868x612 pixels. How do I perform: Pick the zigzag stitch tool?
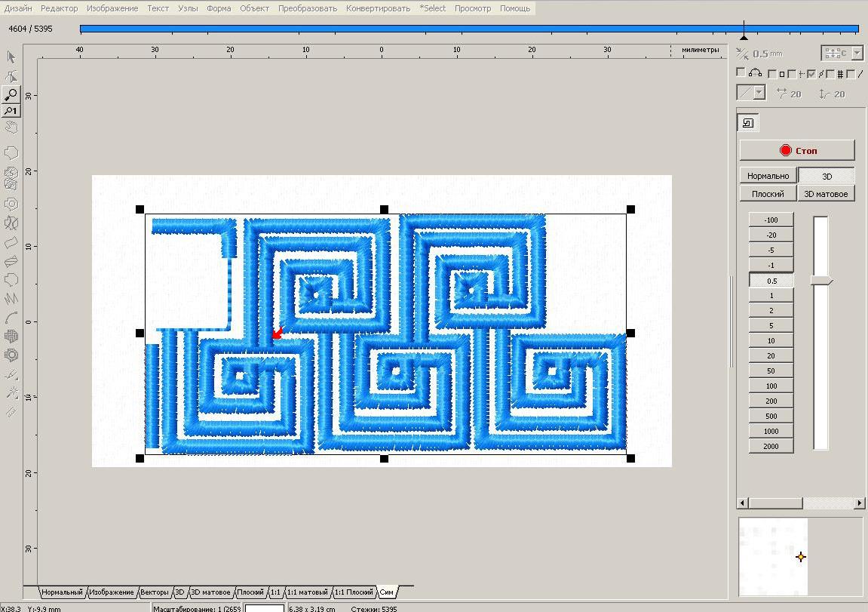click(x=11, y=299)
